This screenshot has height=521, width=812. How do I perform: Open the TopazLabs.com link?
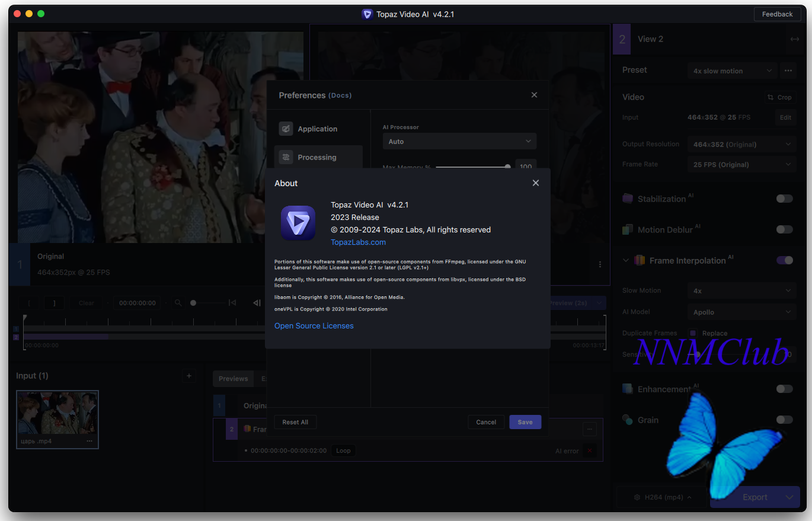coord(358,242)
